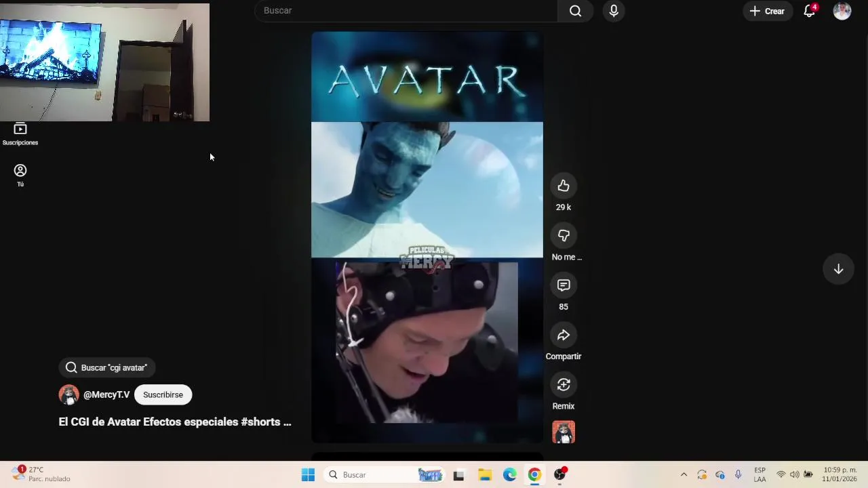Open the Remix option

564,385
